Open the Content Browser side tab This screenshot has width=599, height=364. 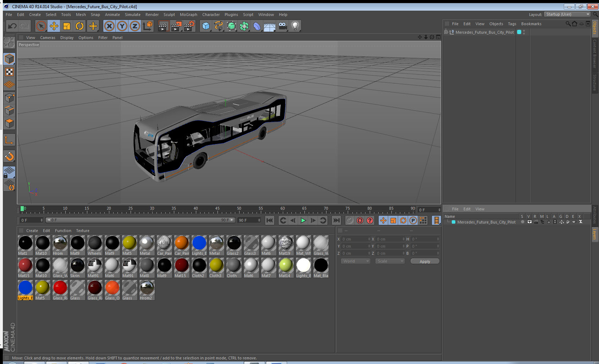point(595,54)
